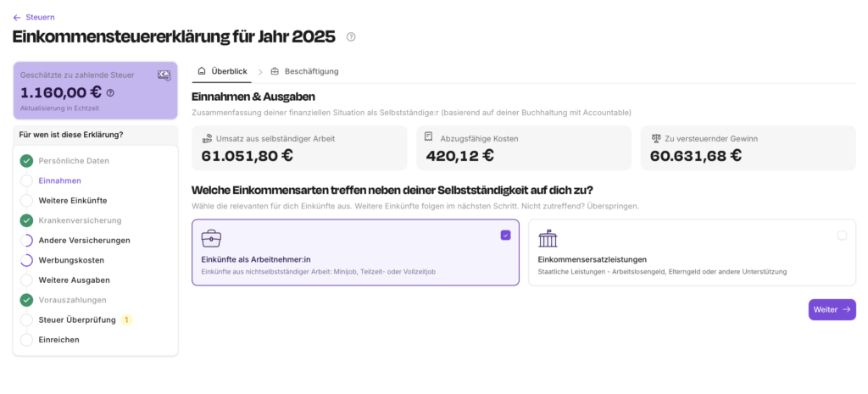Click the chevron between Überblick and Beschäftigung
The height and width of the screenshot is (394, 868).
pos(260,72)
